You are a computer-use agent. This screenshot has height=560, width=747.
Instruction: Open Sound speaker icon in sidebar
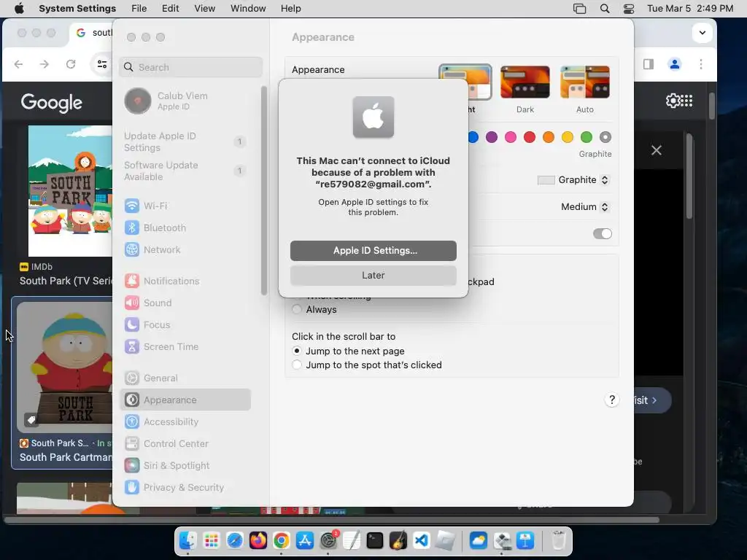tap(132, 303)
